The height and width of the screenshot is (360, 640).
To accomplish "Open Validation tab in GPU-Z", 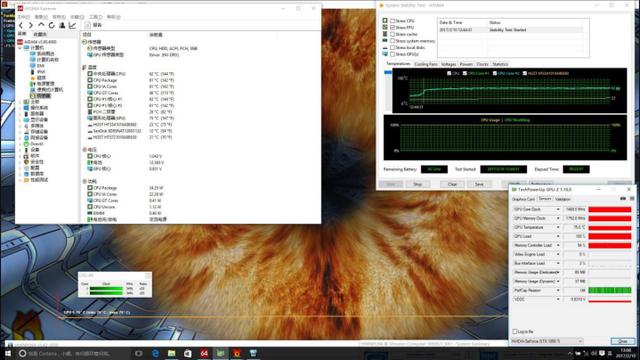I will coord(563,199).
